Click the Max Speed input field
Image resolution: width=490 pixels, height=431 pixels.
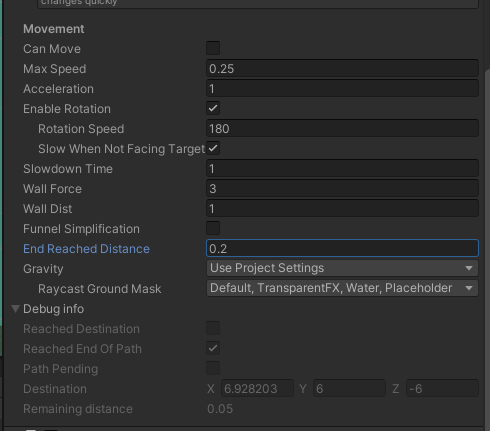[342, 68]
